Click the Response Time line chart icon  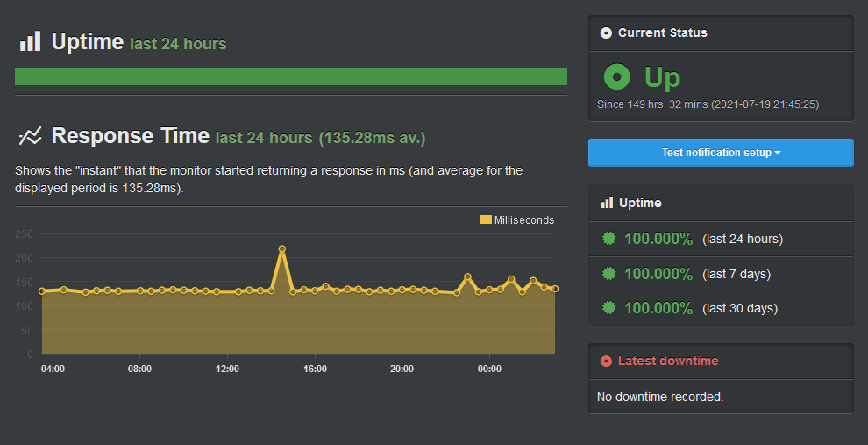click(x=30, y=136)
